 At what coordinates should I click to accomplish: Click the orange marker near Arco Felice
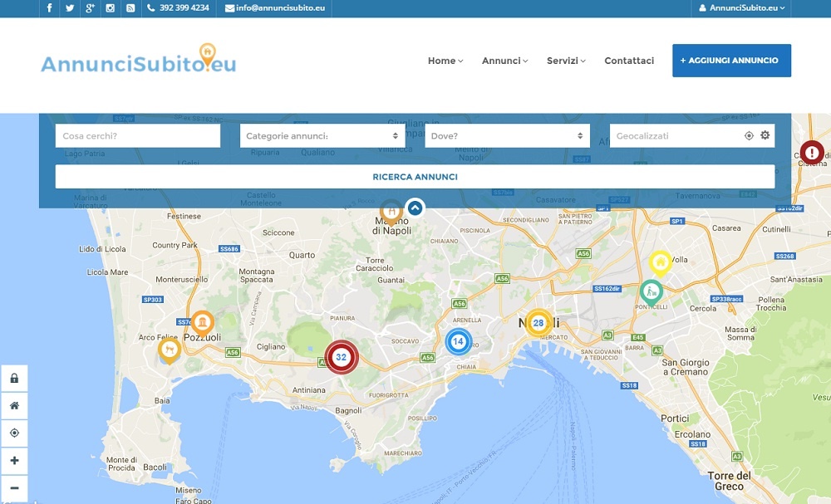pyautogui.click(x=170, y=350)
